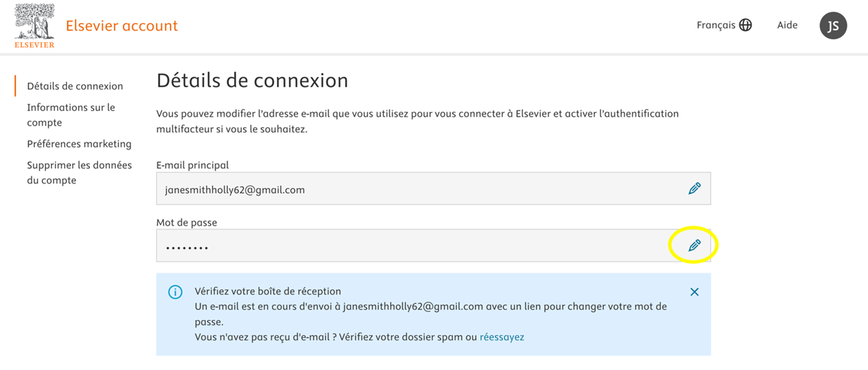
Task: Click the info icon in the notification
Action: 175,292
